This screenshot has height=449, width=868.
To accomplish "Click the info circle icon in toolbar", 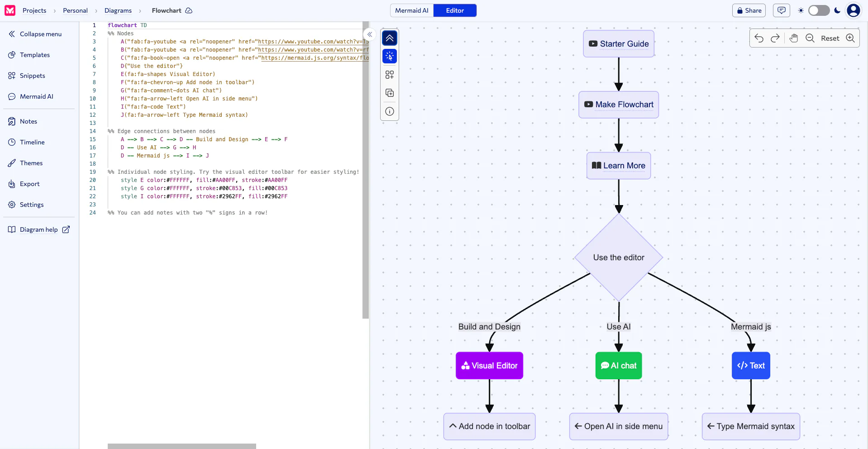I will [x=390, y=111].
